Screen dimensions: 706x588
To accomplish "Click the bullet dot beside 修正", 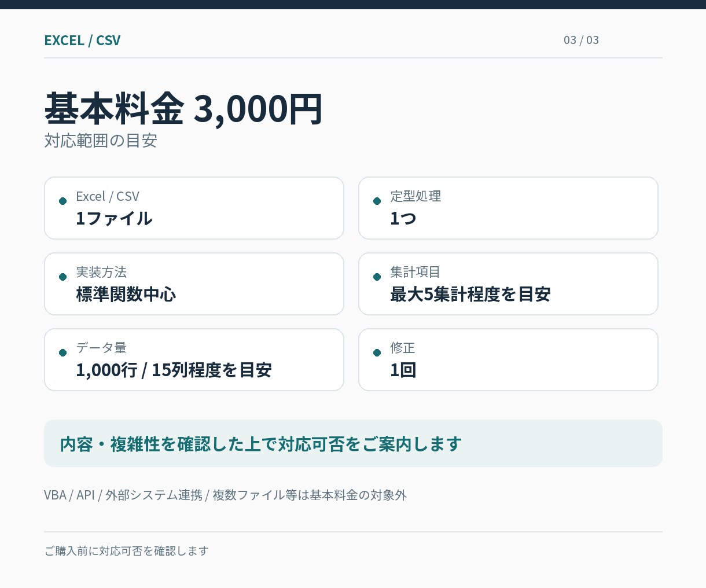I will tap(377, 352).
